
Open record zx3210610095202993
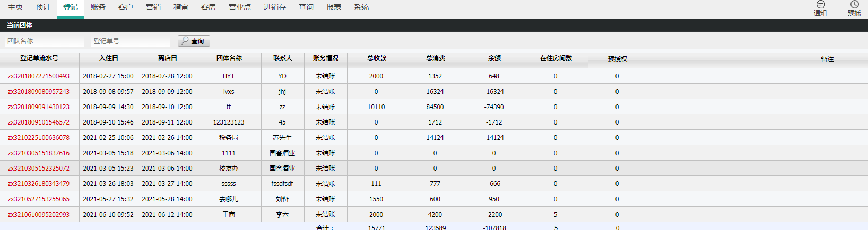39,215
